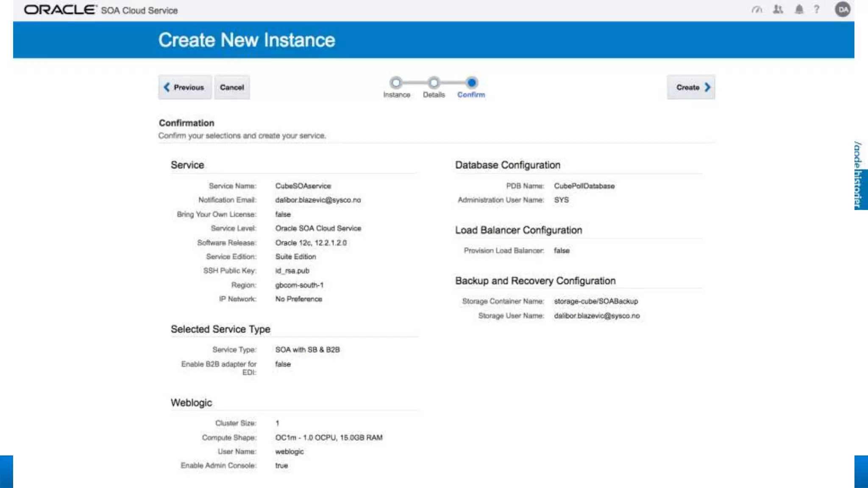
Task: Select the Instance step circle
Action: [x=396, y=82]
